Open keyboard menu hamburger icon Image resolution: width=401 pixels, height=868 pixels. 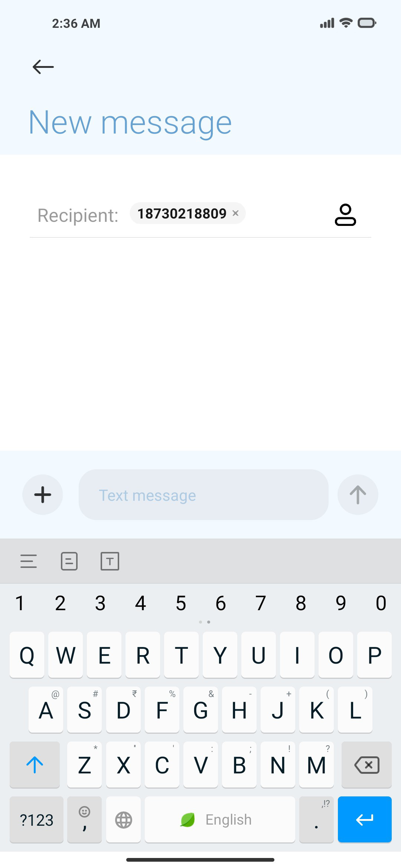pyautogui.click(x=29, y=561)
